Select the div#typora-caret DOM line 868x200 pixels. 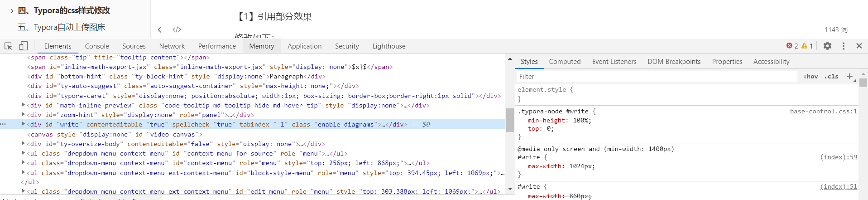tap(264, 96)
